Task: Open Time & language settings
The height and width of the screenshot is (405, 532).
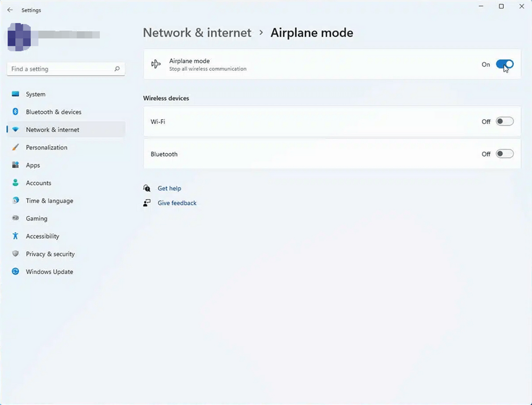Action: point(49,201)
